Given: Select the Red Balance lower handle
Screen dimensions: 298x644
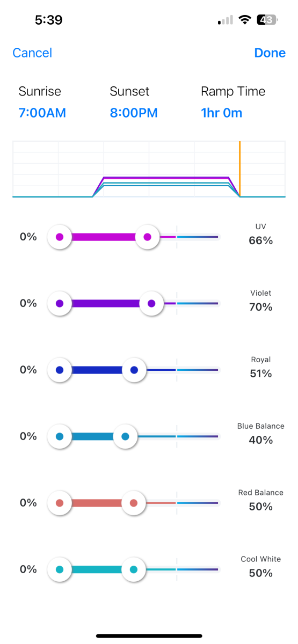Looking at the screenshot, I should point(60,503).
